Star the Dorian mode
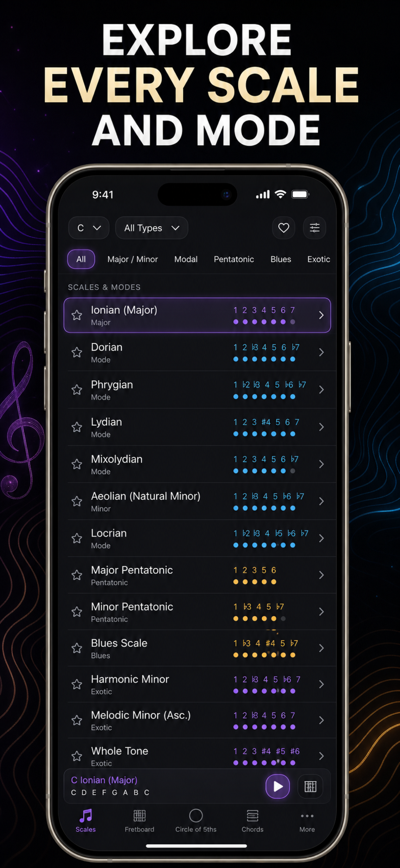 pos(77,352)
